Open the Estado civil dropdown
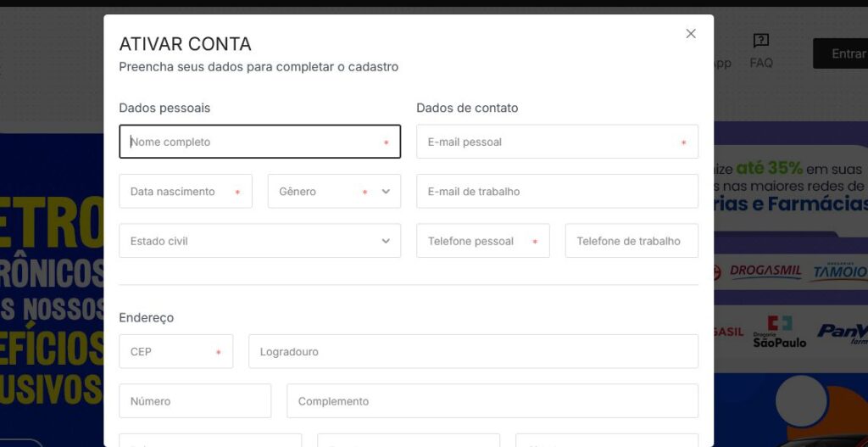The height and width of the screenshot is (447, 868). (259, 241)
